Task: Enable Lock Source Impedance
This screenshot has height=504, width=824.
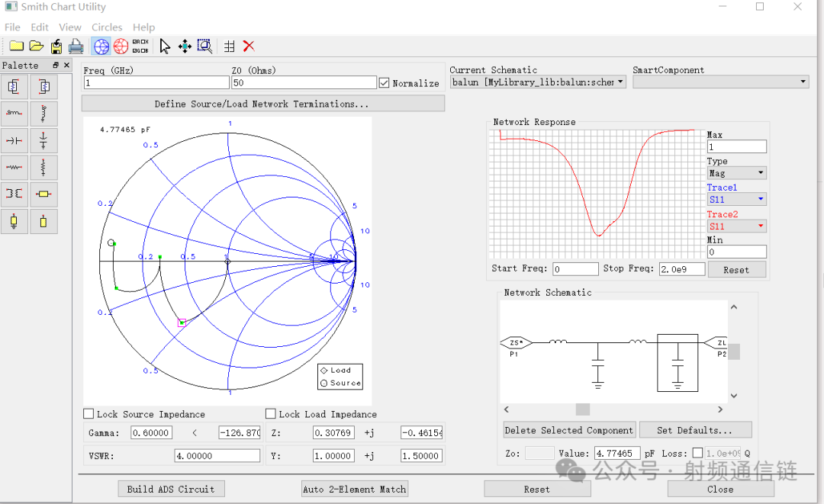Action: pos(89,414)
